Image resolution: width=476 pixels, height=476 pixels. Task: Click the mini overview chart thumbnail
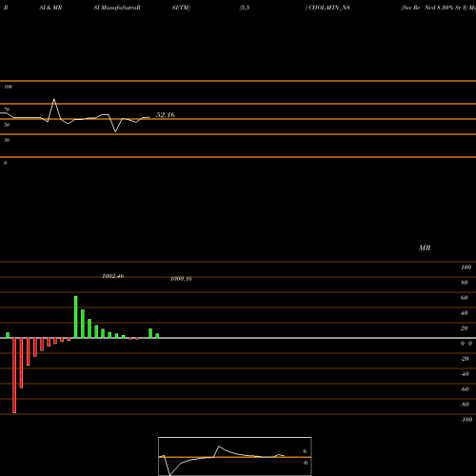click(235, 456)
